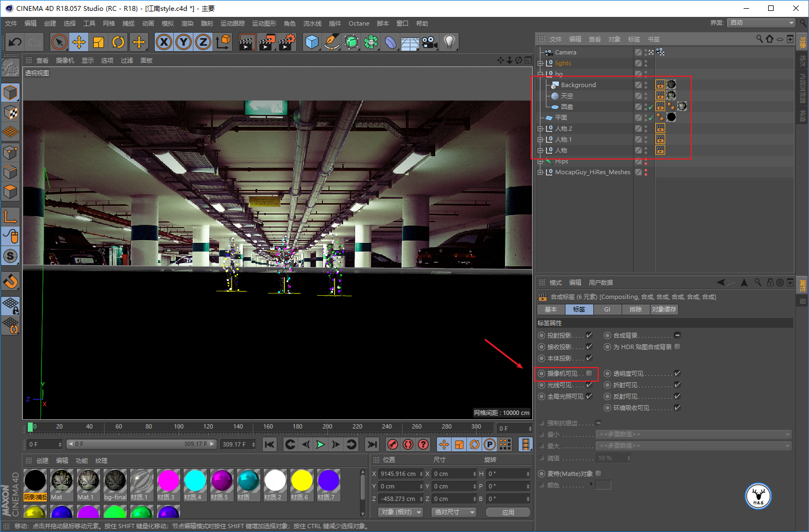
Task: Enable the Axis mode tool
Action: click(10, 217)
